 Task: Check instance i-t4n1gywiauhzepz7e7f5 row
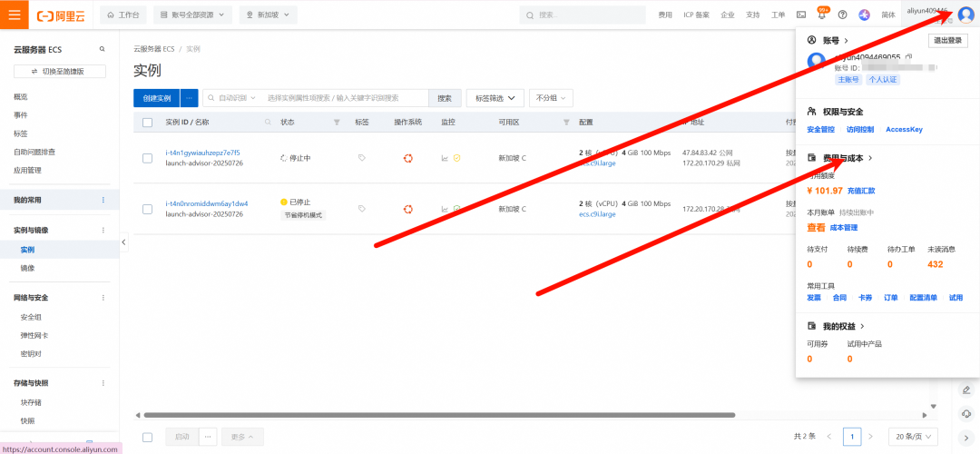pos(148,158)
